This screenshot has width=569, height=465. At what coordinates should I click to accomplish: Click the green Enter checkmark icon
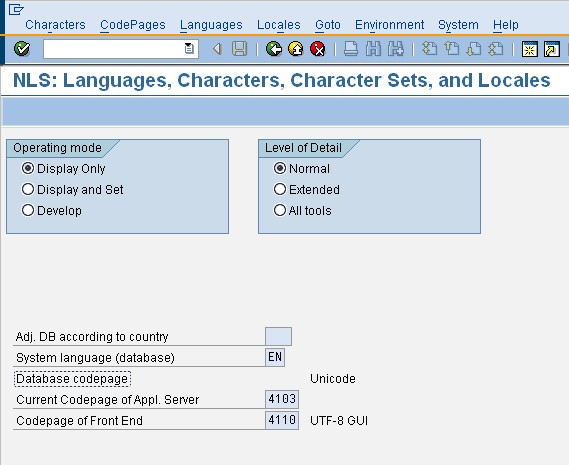pyautogui.click(x=22, y=49)
